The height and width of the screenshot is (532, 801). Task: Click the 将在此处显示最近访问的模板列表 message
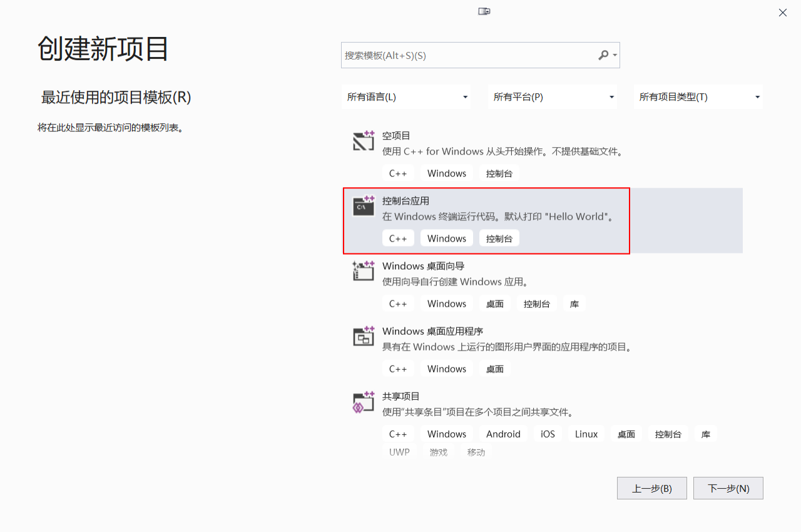coord(110,128)
